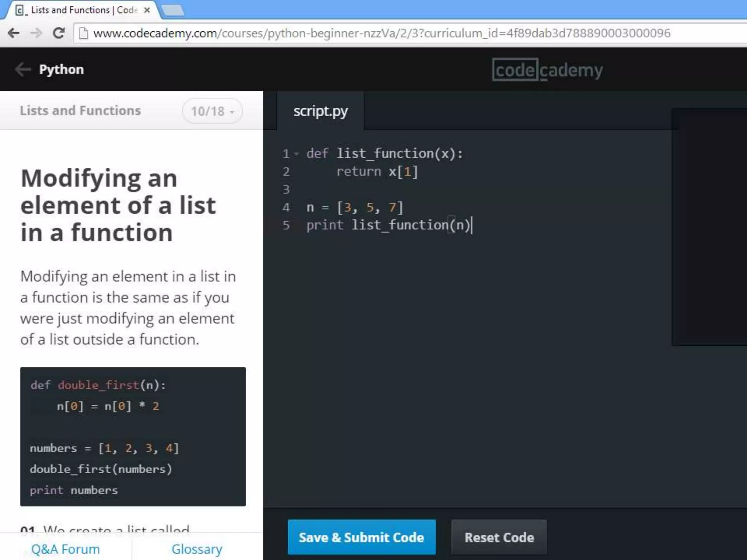Image resolution: width=747 pixels, height=560 pixels.
Task: Click example line 'double_first(numbers)'
Action: point(101,469)
